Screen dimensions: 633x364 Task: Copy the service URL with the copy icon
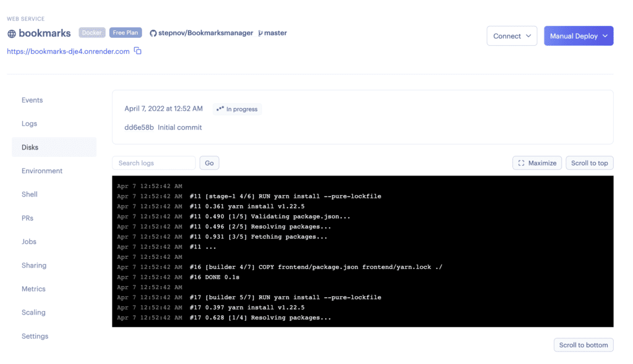tap(138, 51)
